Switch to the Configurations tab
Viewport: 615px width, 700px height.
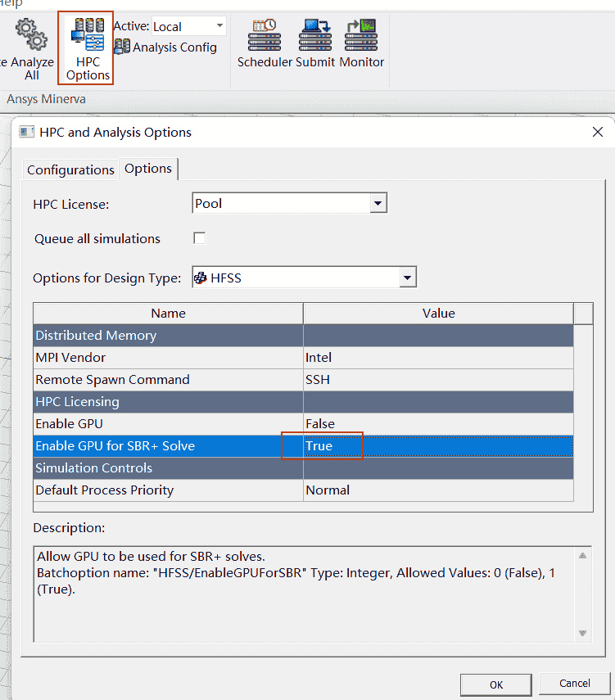[70, 170]
